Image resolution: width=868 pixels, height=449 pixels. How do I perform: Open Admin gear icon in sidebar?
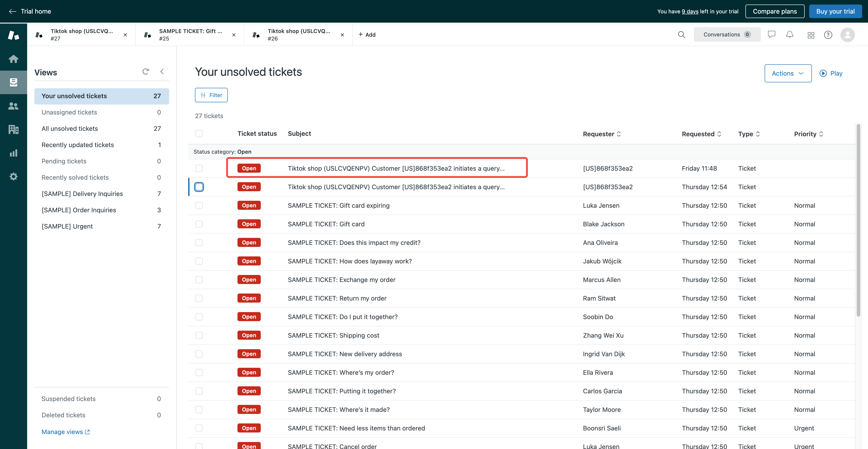point(14,177)
